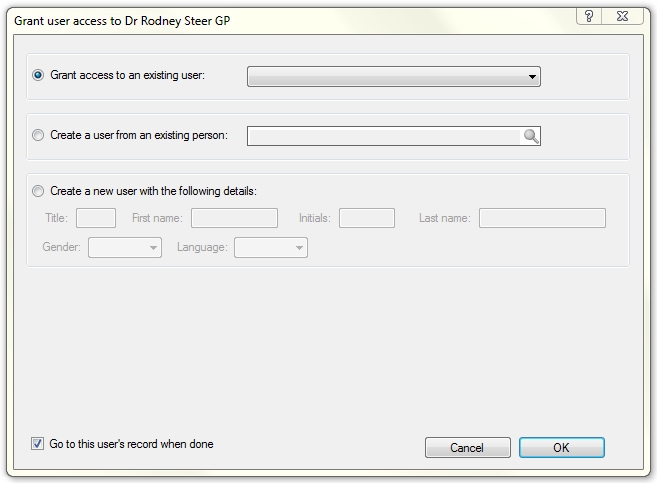The height and width of the screenshot is (483, 657).
Task: Focus the Last name text box
Action: pyautogui.click(x=542, y=218)
